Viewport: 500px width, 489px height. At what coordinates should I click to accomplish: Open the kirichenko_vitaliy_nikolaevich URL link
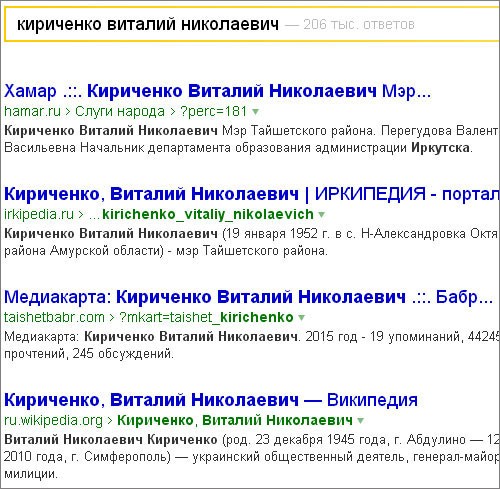coord(208,214)
